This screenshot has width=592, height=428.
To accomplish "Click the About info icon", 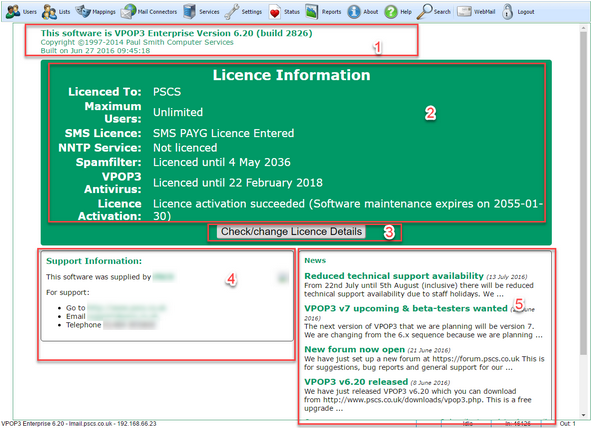I will tap(354, 12).
